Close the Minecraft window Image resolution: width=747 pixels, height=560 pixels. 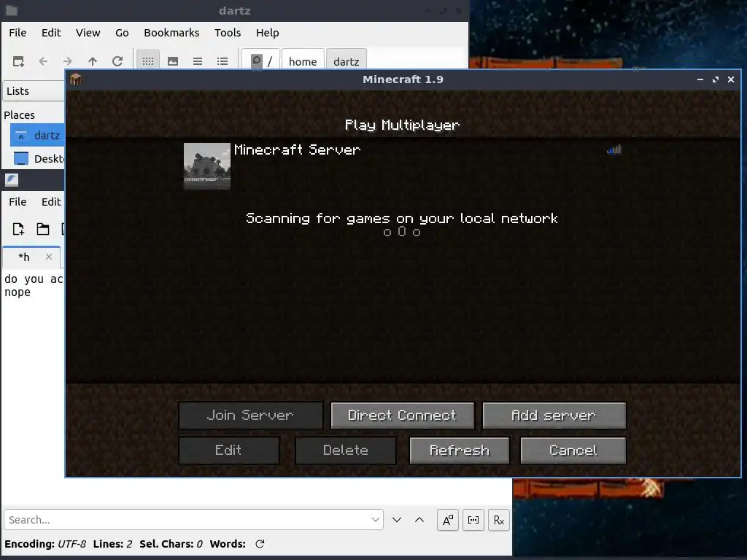(x=731, y=79)
